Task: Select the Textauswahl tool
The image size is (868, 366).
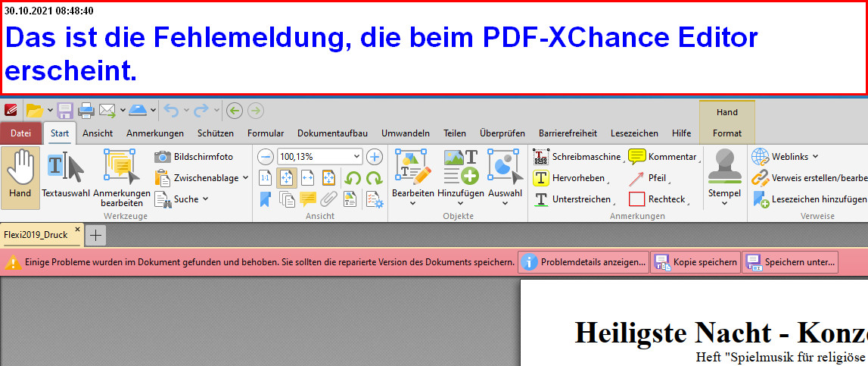Action: pos(64,177)
